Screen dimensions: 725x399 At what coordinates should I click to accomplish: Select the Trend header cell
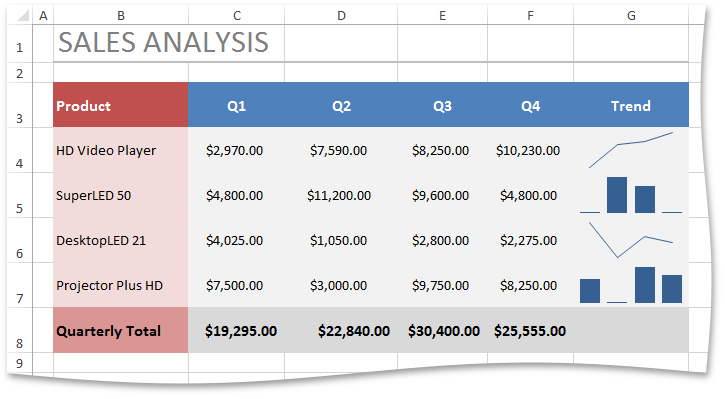(631, 105)
